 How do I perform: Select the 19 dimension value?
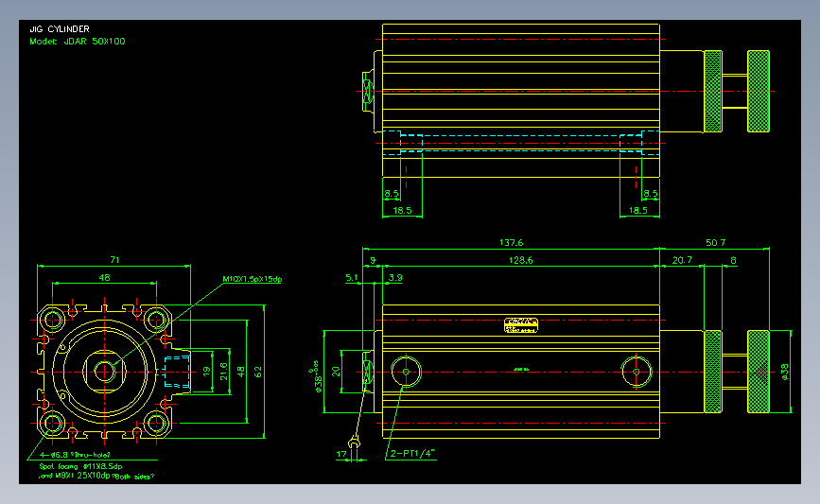point(206,372)
